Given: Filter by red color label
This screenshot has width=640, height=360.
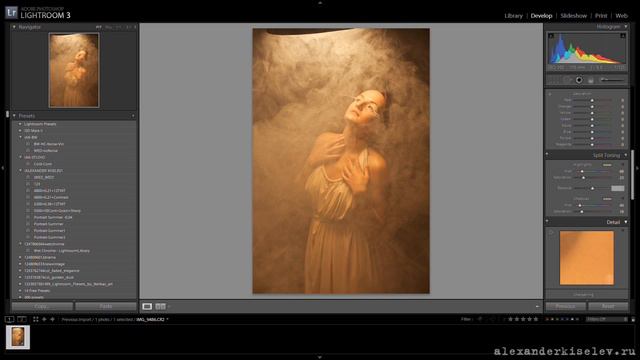Looking at the screenshot, I should click(x=547, y=319).
